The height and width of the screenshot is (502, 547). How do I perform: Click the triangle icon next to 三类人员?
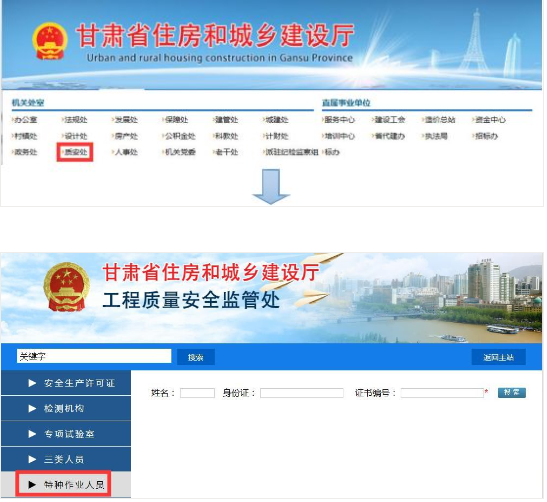32,459
